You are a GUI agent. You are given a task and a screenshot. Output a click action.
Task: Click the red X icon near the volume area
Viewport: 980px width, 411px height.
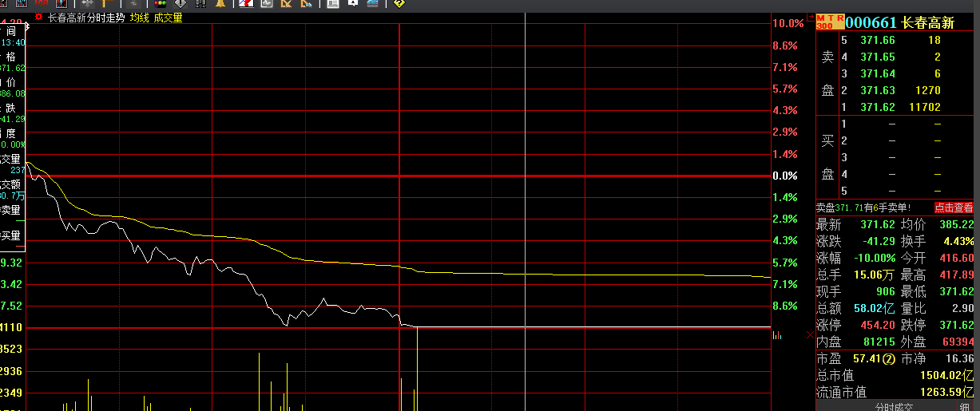[x=809, y=334]
